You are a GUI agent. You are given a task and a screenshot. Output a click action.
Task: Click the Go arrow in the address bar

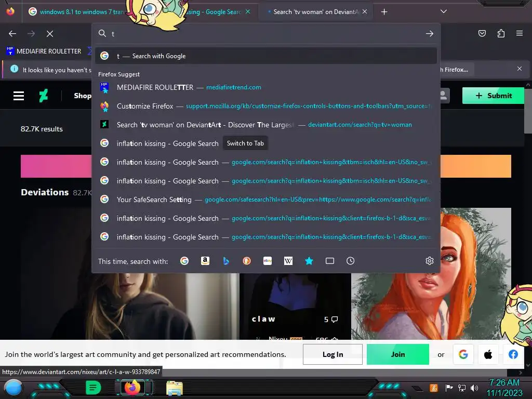(x=430, y=34)
